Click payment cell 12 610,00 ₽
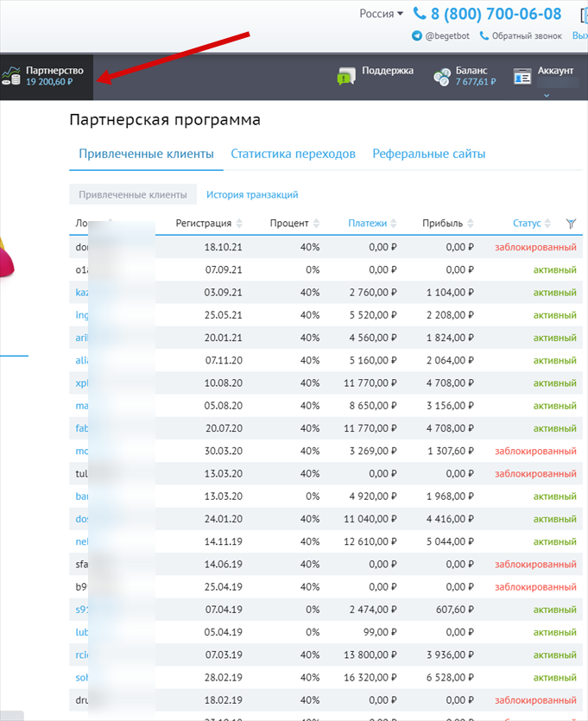 pyautogui.click(x=370, y=541)
